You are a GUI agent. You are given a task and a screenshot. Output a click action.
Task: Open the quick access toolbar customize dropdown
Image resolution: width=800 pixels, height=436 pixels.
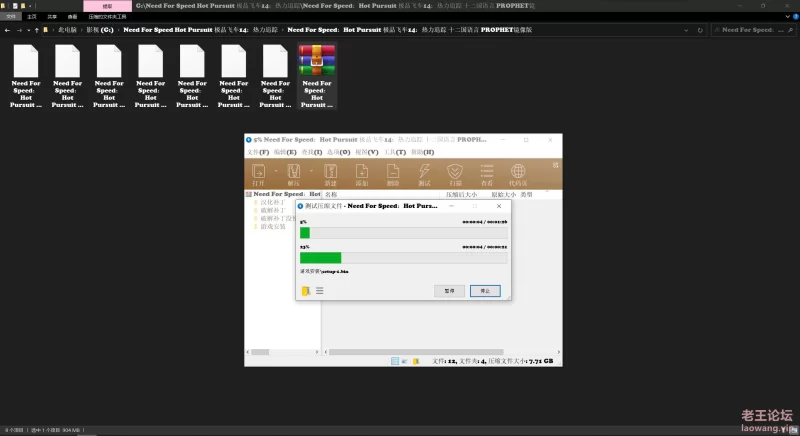(30, 6)
